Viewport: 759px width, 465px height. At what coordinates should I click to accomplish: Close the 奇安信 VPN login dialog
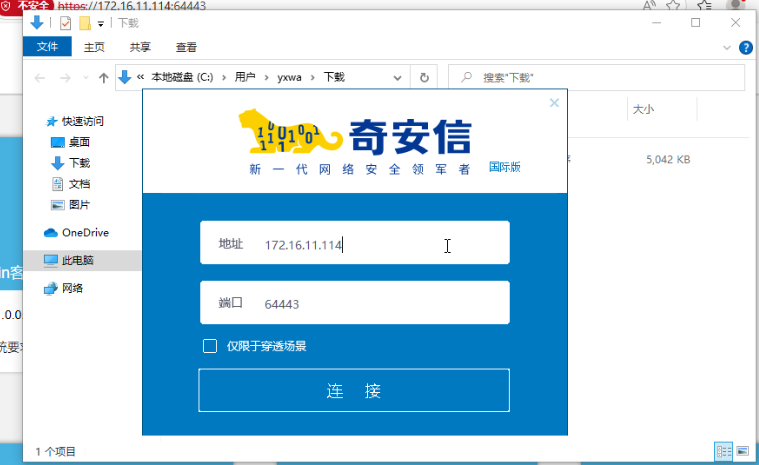tap(554, 103)
